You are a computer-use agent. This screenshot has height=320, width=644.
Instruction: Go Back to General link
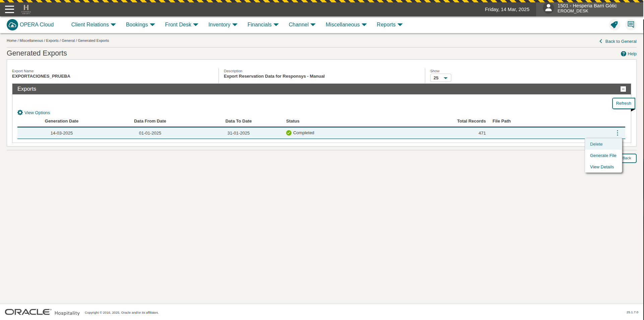[620, 42]
